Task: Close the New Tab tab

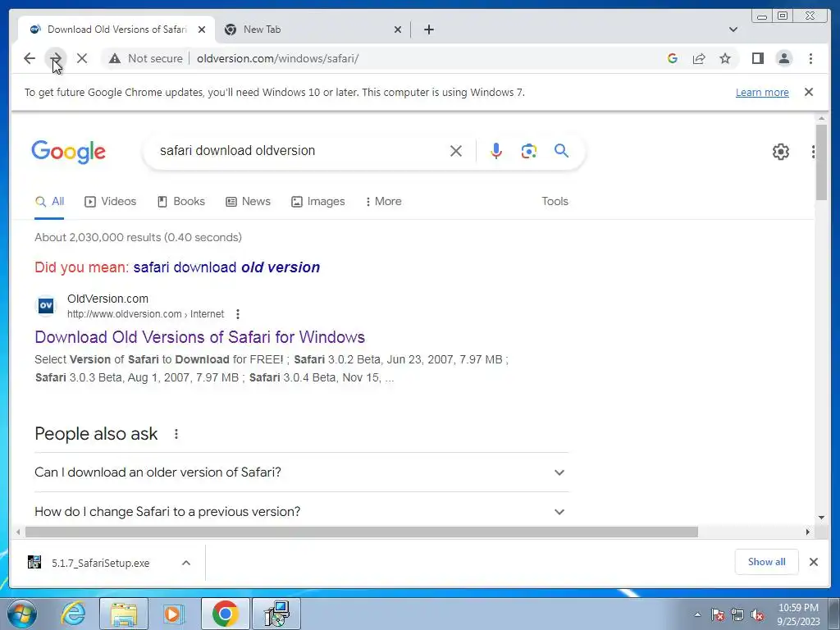Action: [x=398, y=30]
